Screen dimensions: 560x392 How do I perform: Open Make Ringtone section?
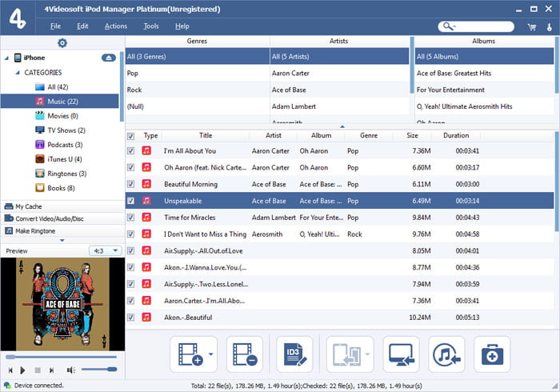pos(63,231)
